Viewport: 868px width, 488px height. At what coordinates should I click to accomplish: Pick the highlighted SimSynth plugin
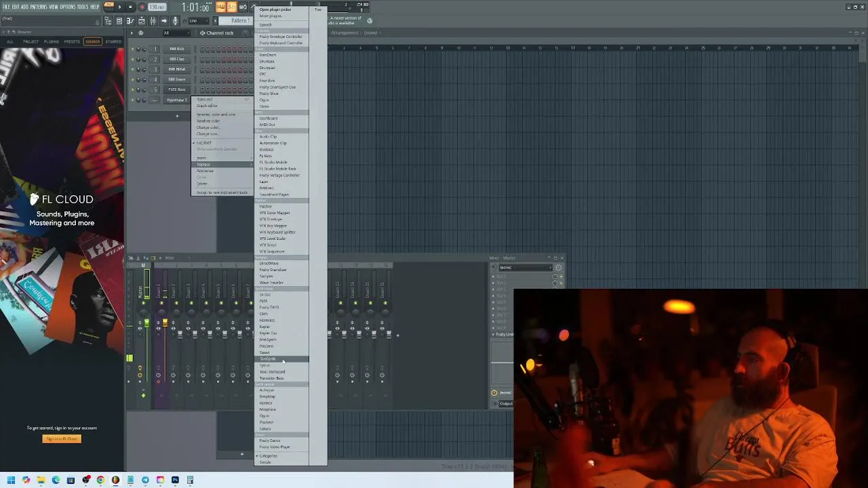(281, 359)
